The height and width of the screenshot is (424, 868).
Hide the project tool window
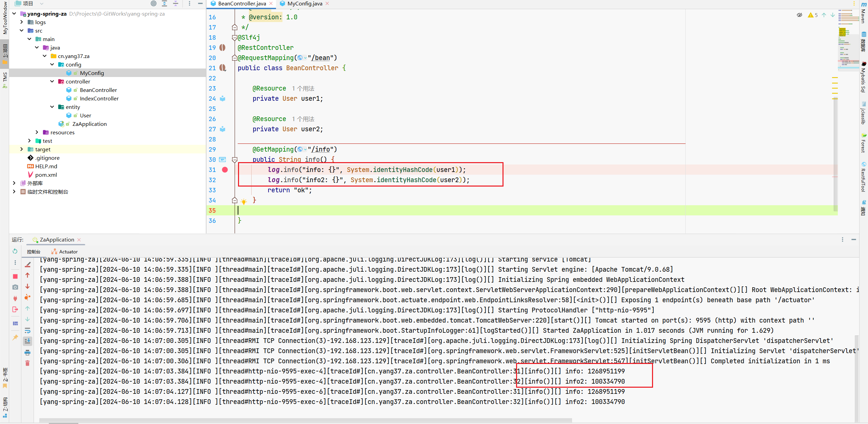tap(200, 3)
